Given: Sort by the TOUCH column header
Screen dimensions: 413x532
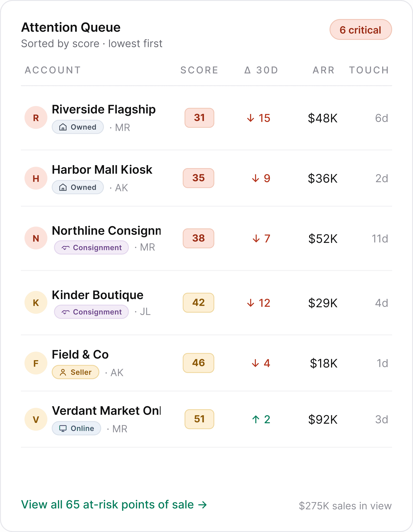Looking at the screenshot, I should tap(369, 70).
